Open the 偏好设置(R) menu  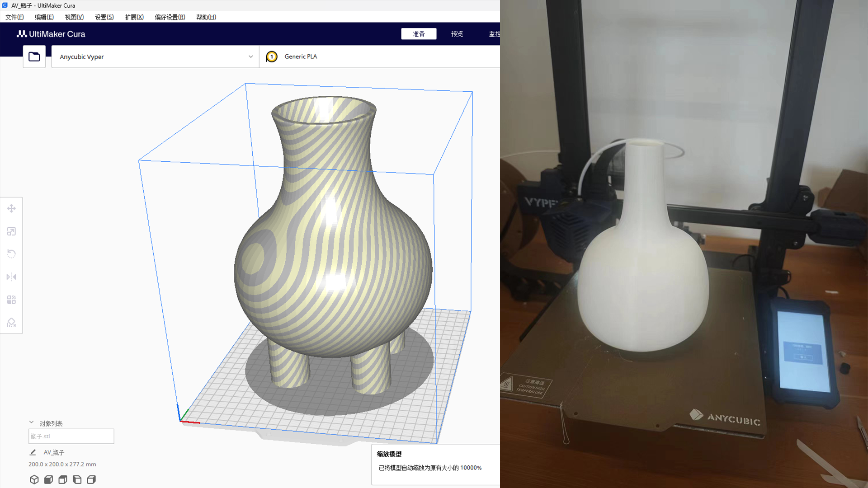pyautogui.click(x=170, y=17)
